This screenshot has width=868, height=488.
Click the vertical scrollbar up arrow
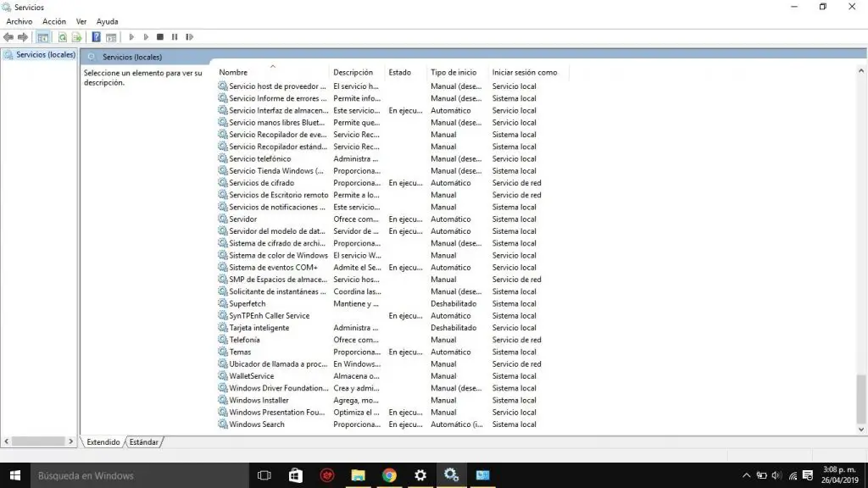tap(861, 71)
